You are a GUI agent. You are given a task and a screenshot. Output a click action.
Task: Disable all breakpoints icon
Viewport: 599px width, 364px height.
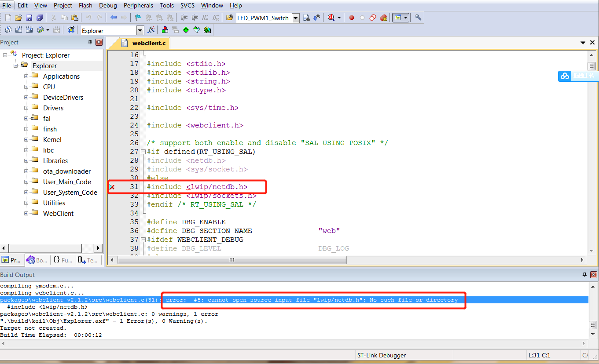pos(373,18)
